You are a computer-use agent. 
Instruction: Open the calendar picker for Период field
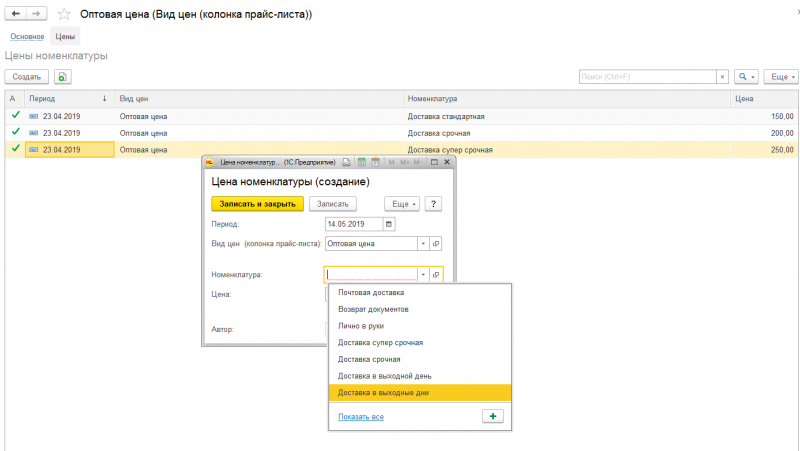(389, 224)
